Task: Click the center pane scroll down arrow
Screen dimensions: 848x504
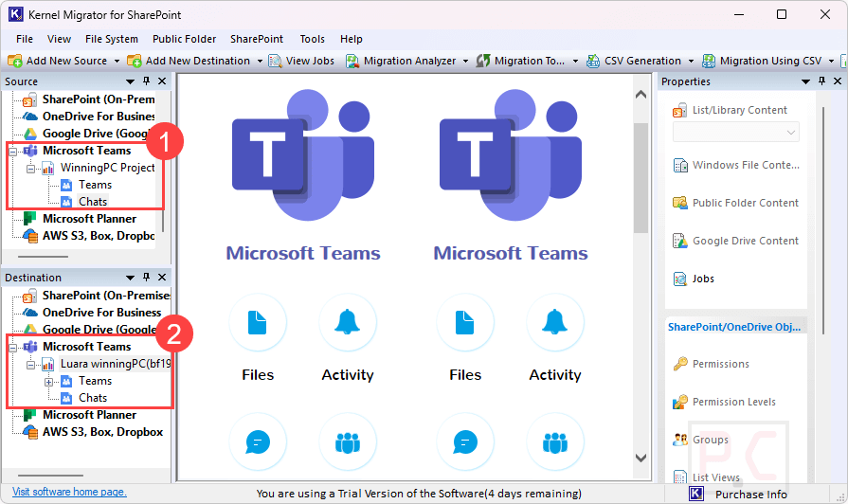Action: tap(641, 458)
